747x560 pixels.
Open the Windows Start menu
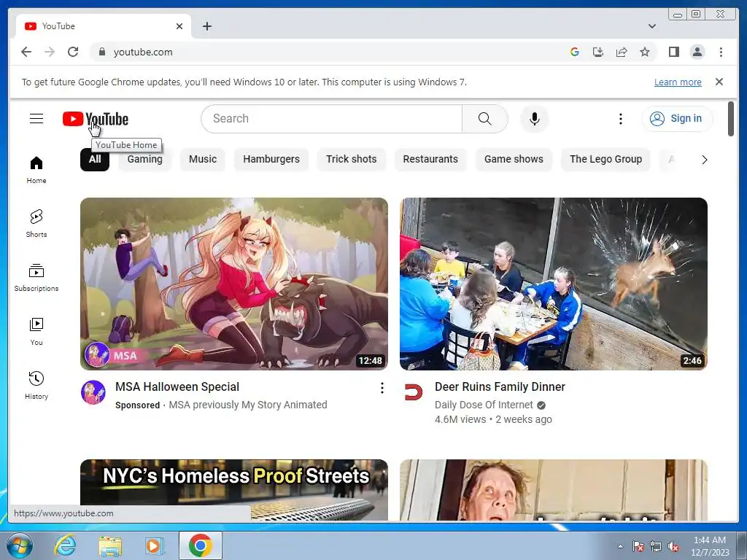pyautogui.click(x=20, y=545)
